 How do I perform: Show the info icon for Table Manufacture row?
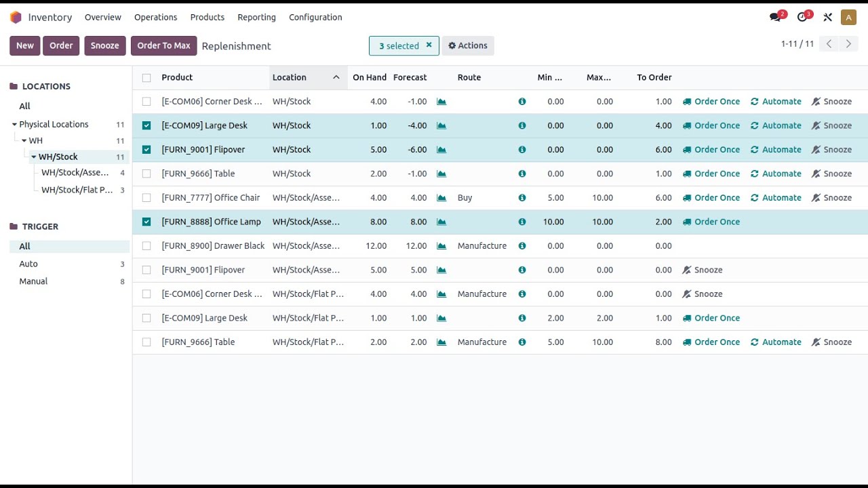tap(522, 342)
